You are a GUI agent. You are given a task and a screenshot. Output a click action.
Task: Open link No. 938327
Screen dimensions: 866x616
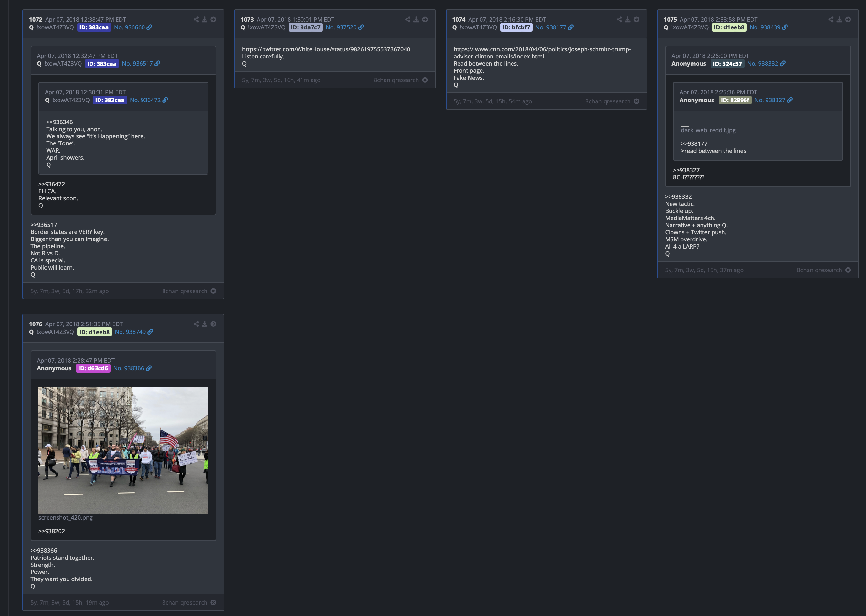pos(773,100)
